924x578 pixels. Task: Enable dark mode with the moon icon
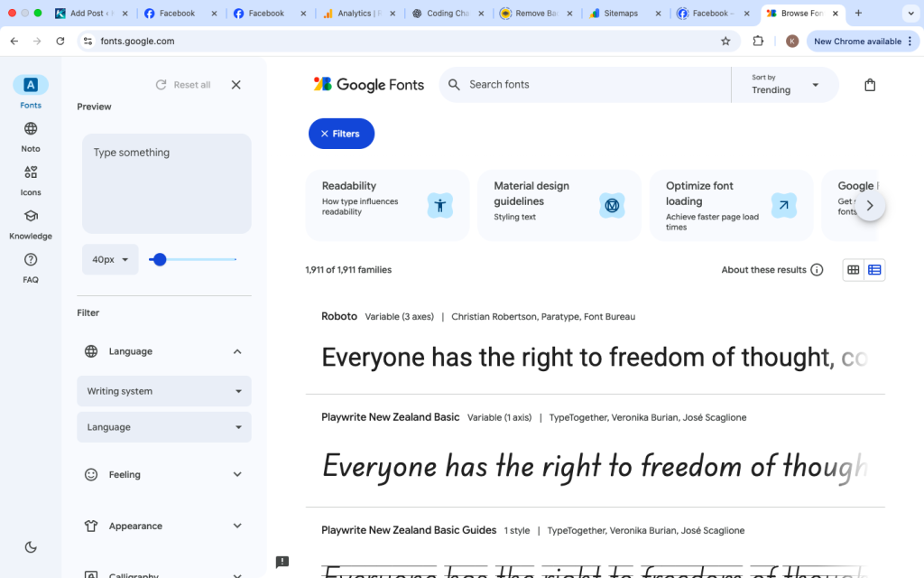click(x=30, y=546)
